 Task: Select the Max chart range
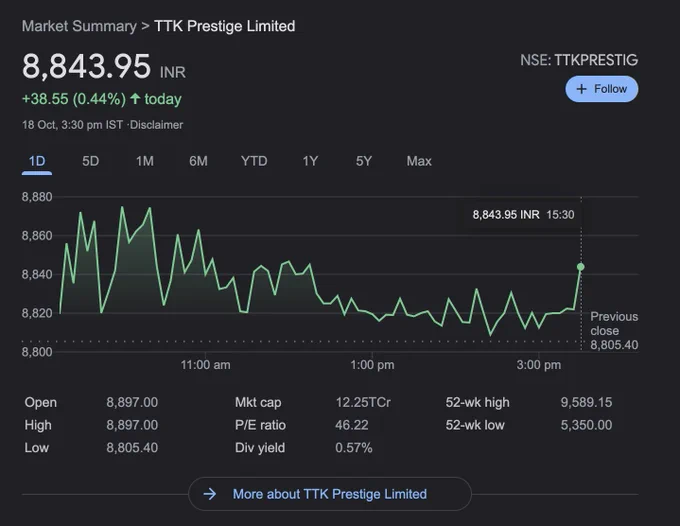click(x=419, y=161)
